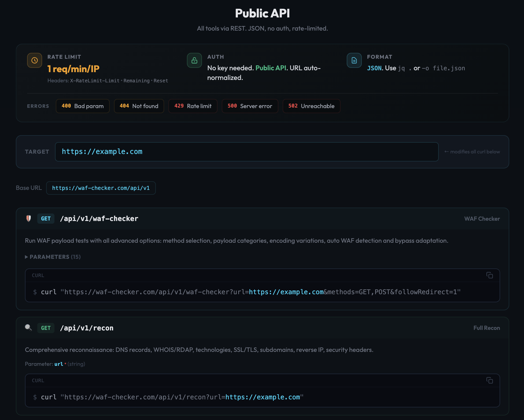Click the shield icon beside waf-checker endpoint
The image size is (524, 420).
[x=29, y=219]
